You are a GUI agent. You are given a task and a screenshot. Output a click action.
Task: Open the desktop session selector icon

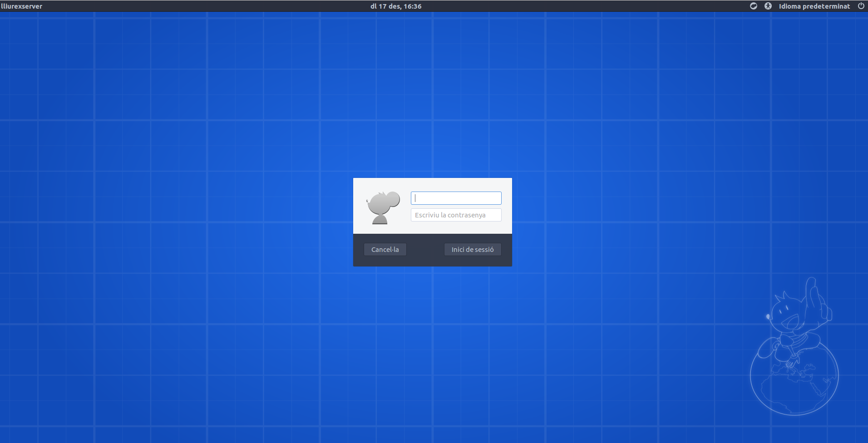pyautogui.click(x=753, y=6)
